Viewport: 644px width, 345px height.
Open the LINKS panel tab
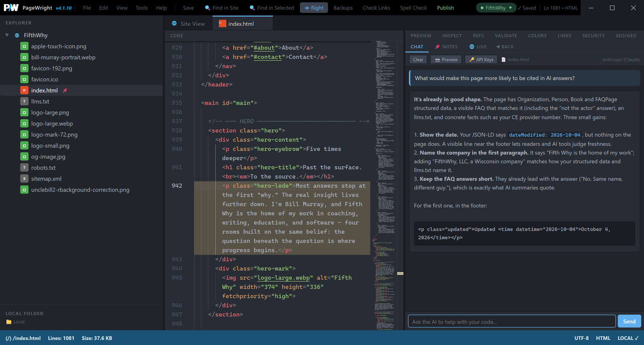[565, 36]
